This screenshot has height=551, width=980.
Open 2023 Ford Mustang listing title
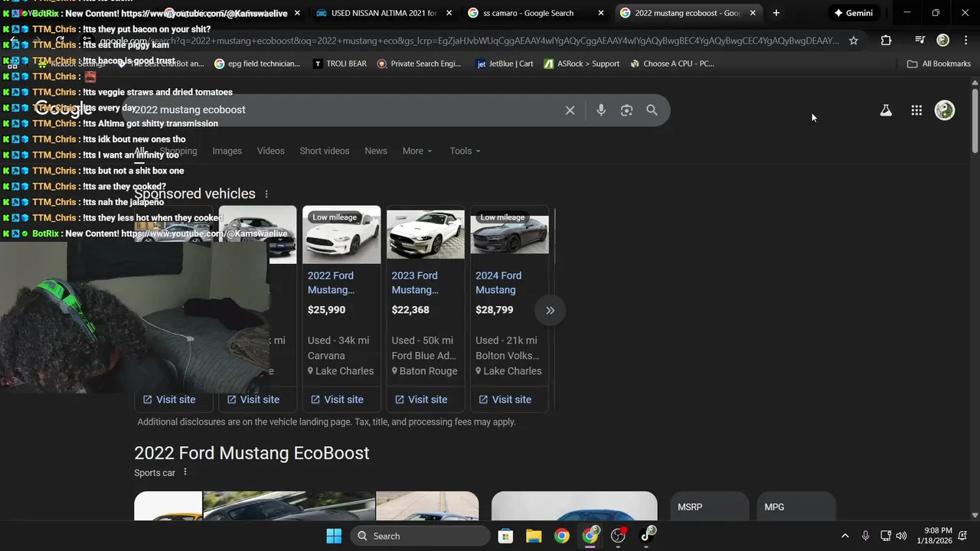tap(415, 282)
